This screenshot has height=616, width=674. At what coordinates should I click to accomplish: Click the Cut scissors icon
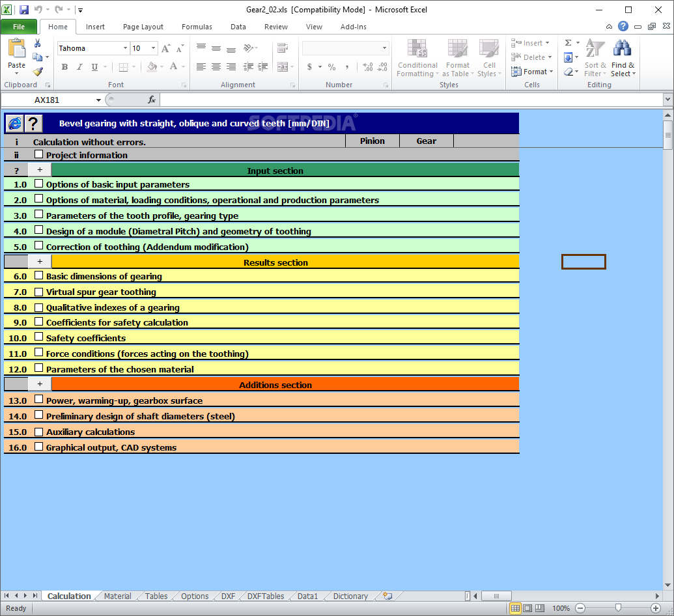click(x=37, y=43)
